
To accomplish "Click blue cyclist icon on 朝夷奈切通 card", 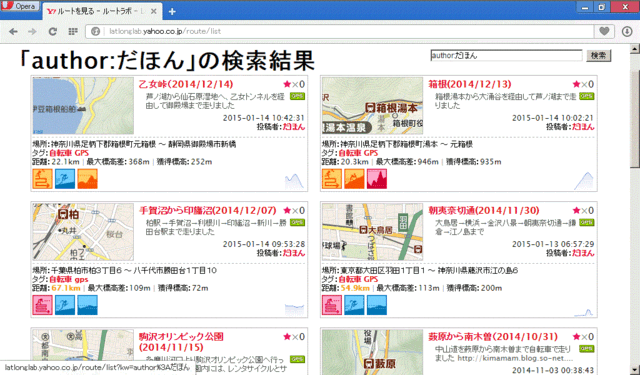I will [354, 305].
